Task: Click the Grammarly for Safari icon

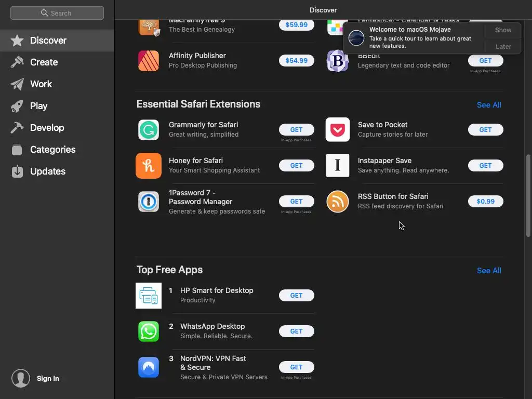Action: point(149,130)
